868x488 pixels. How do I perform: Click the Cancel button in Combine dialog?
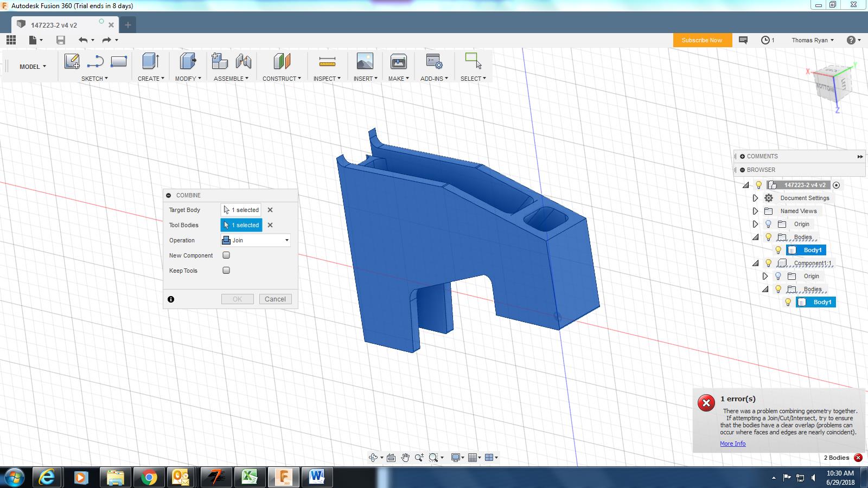(x=275, y=299)
